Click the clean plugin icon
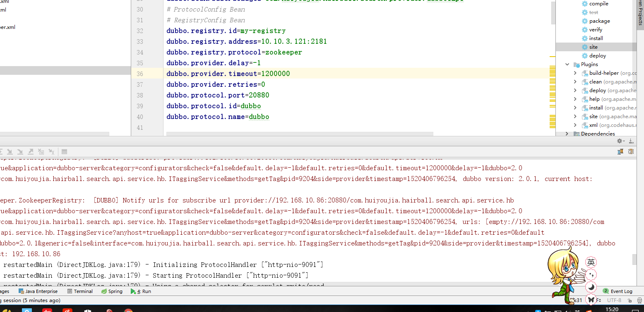 tap(585, 82)
